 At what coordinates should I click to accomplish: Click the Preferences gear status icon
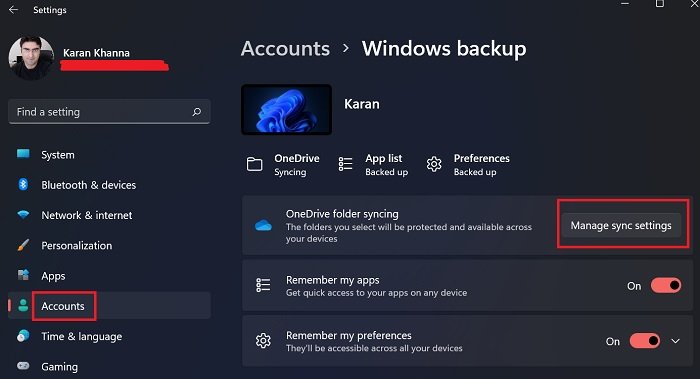pyautogui.click(x=434, y=164)
